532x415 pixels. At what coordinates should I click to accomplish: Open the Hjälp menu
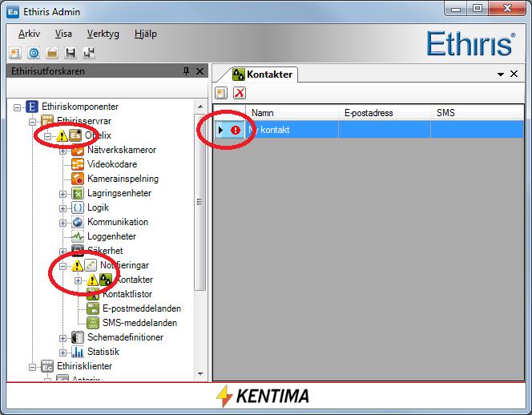(146, 34)
